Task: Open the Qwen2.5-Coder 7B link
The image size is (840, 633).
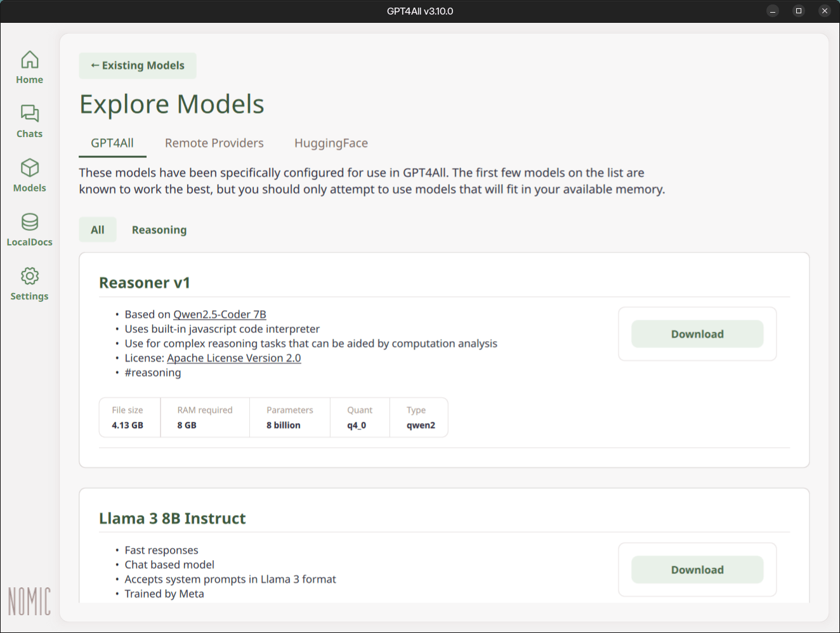Action: pyautogui.click(x=220, y=315)
